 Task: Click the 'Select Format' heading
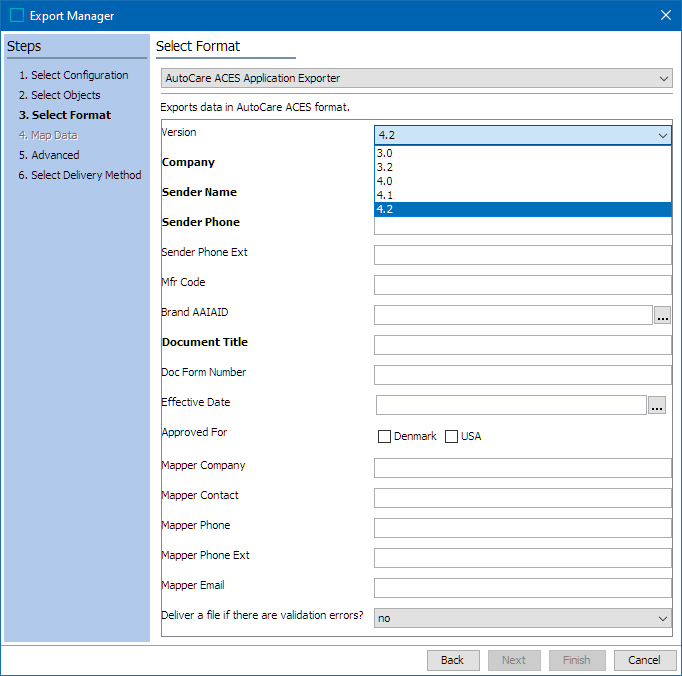[x=198, y=46]
